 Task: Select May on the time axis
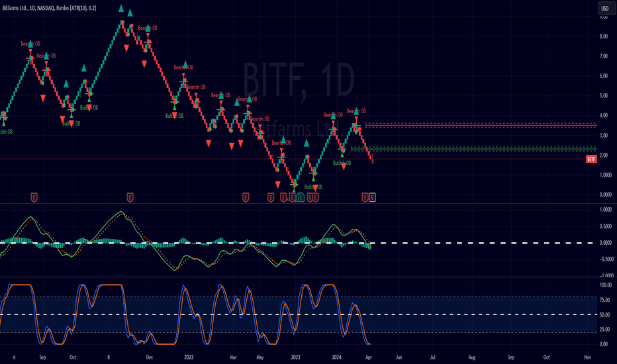click(x=260, y=357)
